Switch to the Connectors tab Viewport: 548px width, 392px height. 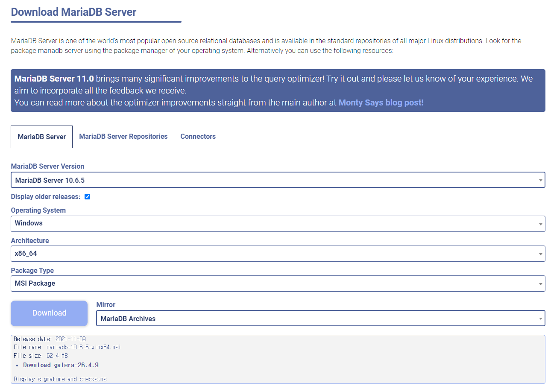198,137
